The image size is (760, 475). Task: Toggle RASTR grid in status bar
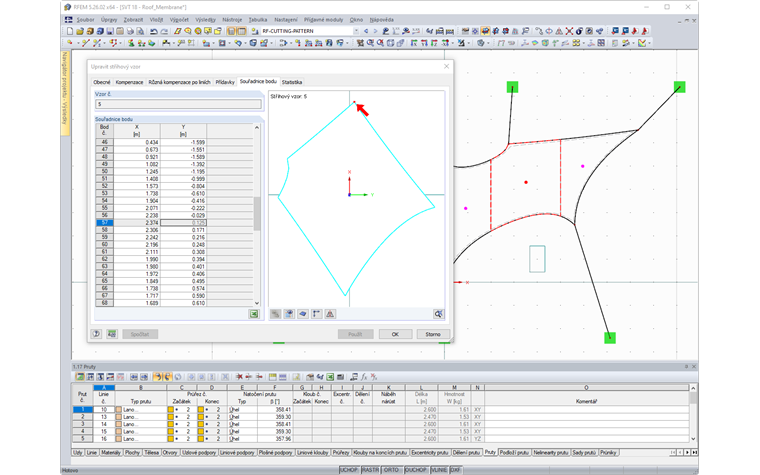point(370,470)
